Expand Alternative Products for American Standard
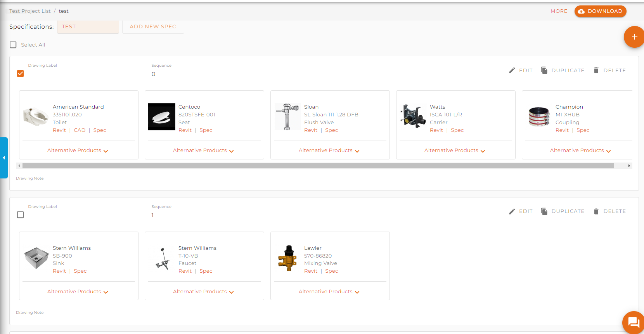Screen dimensions: 644x334 78,151
